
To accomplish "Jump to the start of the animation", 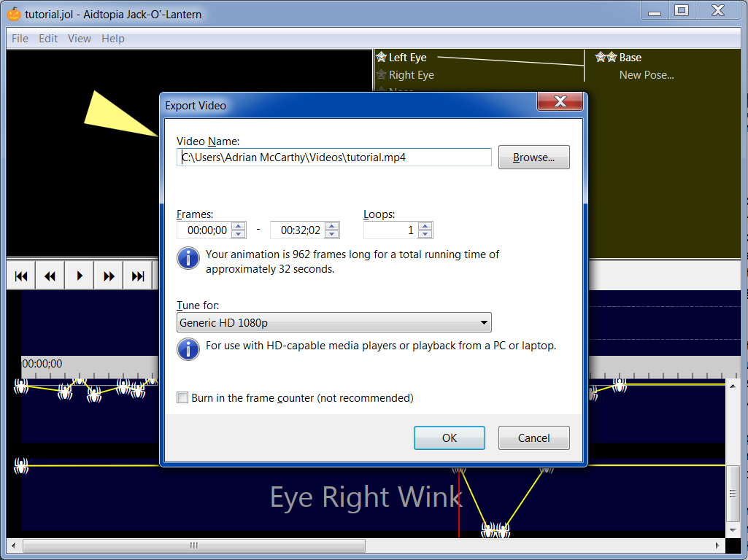I will tap(21, 276).
